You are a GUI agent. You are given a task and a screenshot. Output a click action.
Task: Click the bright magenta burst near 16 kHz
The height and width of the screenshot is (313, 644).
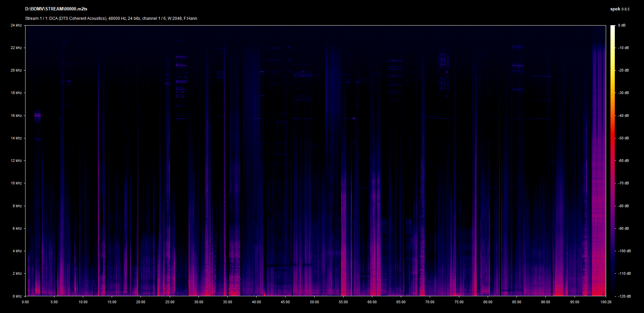pos(38,116)
